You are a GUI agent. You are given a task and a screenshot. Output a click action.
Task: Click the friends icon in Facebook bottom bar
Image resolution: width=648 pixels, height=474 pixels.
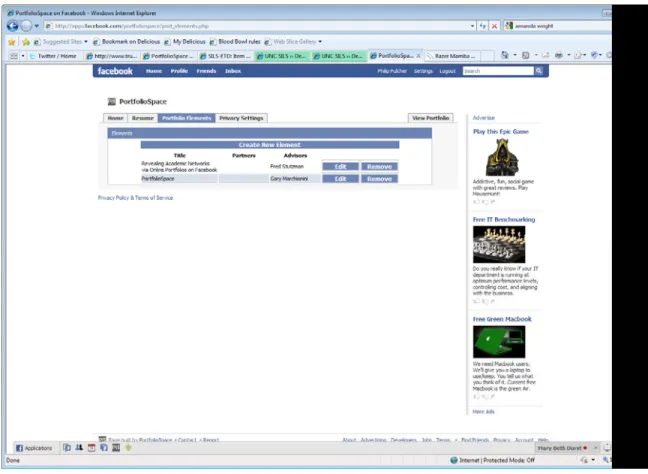click(79, 448)
